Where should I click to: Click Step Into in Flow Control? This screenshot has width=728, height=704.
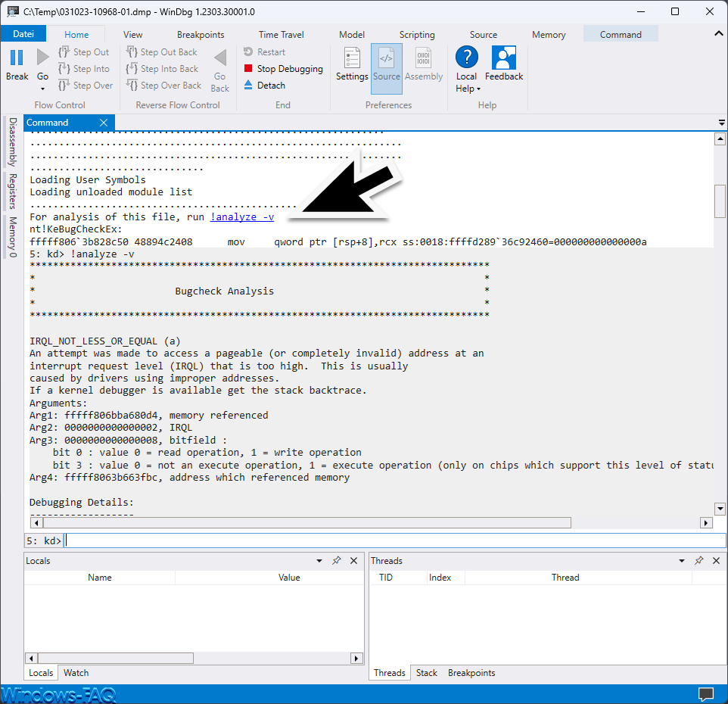(x=84, y=69)
